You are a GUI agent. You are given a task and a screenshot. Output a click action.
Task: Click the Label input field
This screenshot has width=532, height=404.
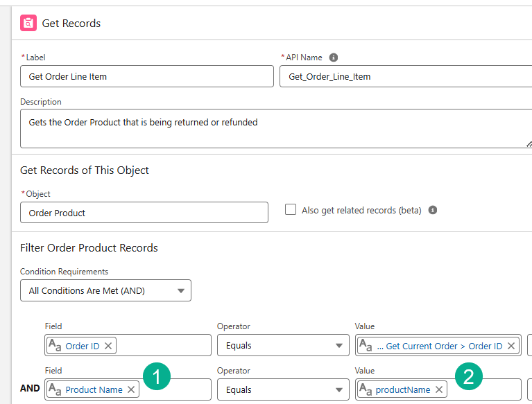(147, 76)
